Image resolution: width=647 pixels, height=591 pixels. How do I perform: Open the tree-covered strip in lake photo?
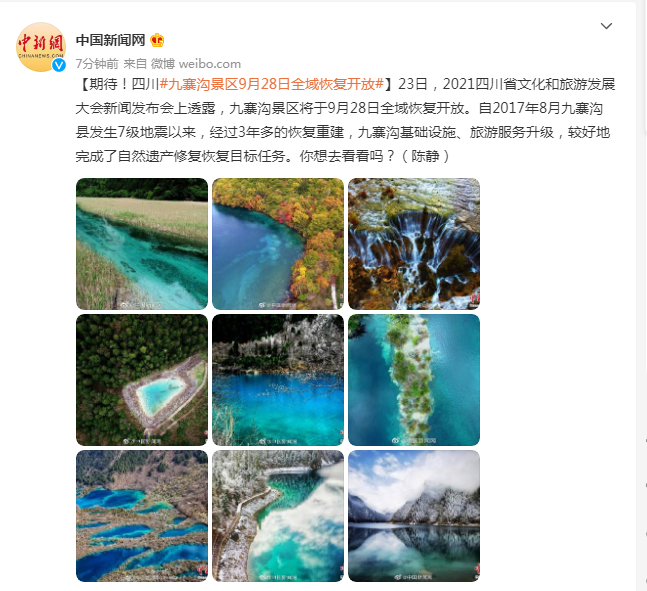click(x=414, y=380)
